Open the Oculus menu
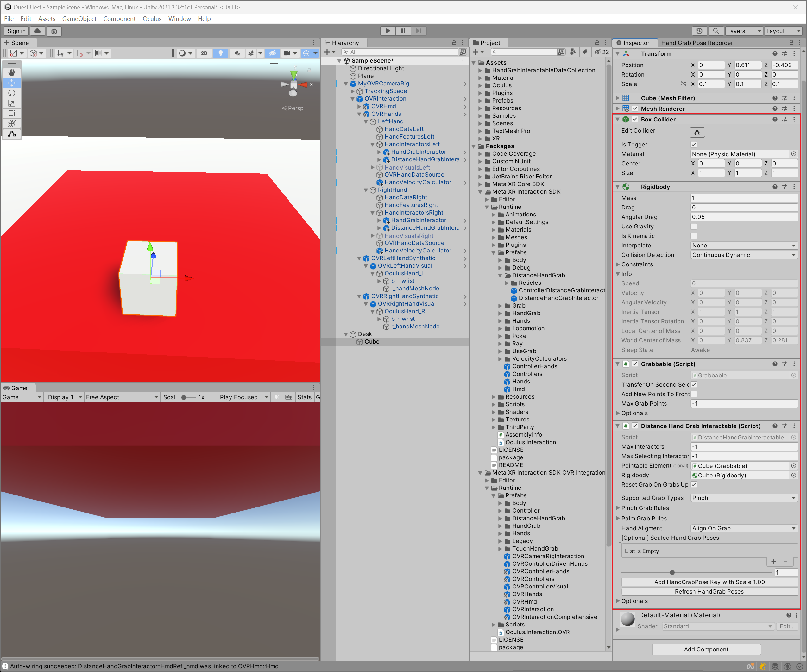Screen dimensions: 807x672 tap(152, 19)
